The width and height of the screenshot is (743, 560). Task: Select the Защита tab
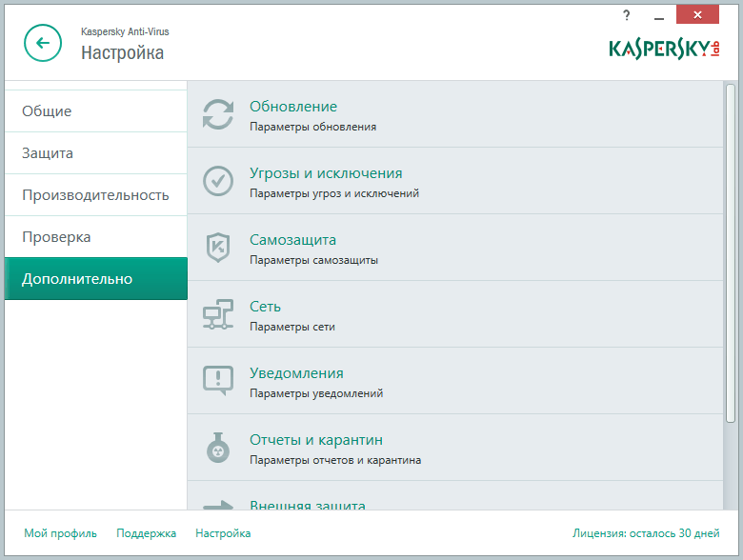click(95, 153)
